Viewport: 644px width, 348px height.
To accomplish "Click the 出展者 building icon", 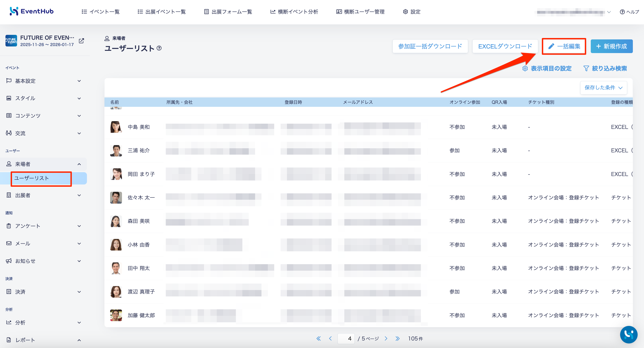I will tap(9, 195).
